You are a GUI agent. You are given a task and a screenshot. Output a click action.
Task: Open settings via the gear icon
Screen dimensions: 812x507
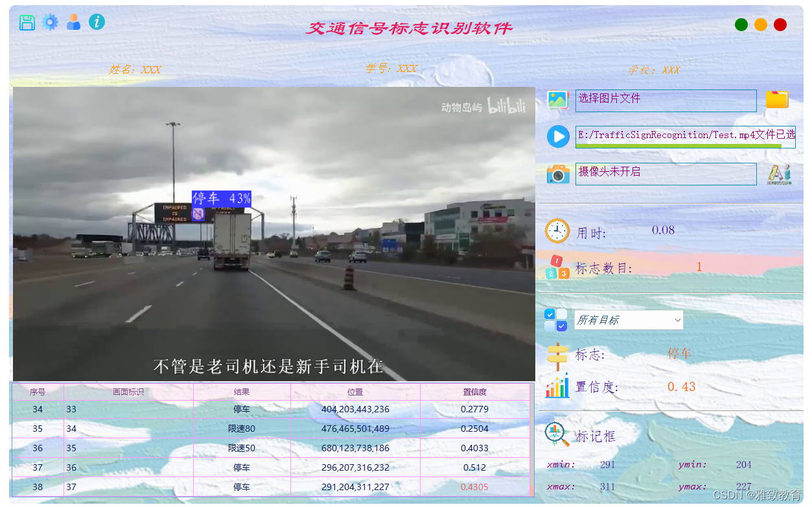pyautogui.click(x=50, y=23)
